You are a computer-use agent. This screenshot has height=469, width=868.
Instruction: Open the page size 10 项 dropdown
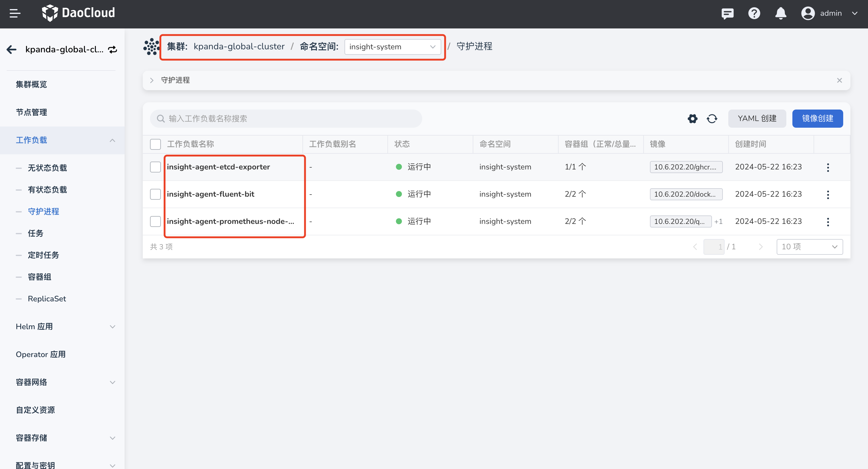809,247
